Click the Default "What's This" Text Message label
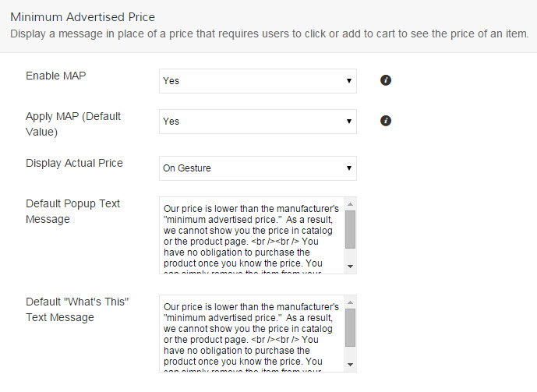The image size is (537, 392). click(x=76, y=309)
